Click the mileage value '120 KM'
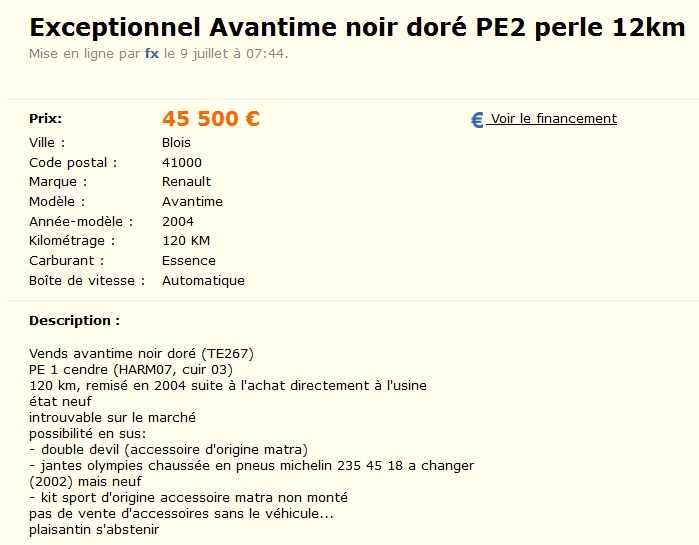This screenshot has width=699, height=545. pos(186,241)
